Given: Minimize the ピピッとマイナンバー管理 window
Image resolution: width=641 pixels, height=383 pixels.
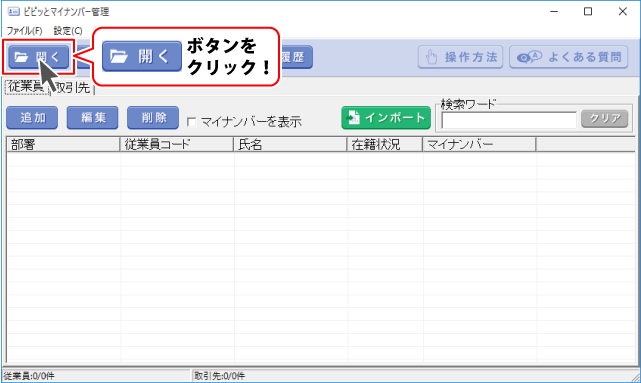Looking at the screenshot, I should coord(554,11).
